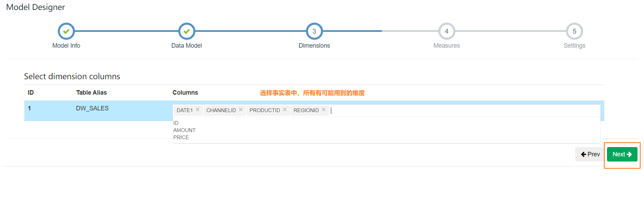
Task: Click the Settings step label
Action: click(575, 46)
